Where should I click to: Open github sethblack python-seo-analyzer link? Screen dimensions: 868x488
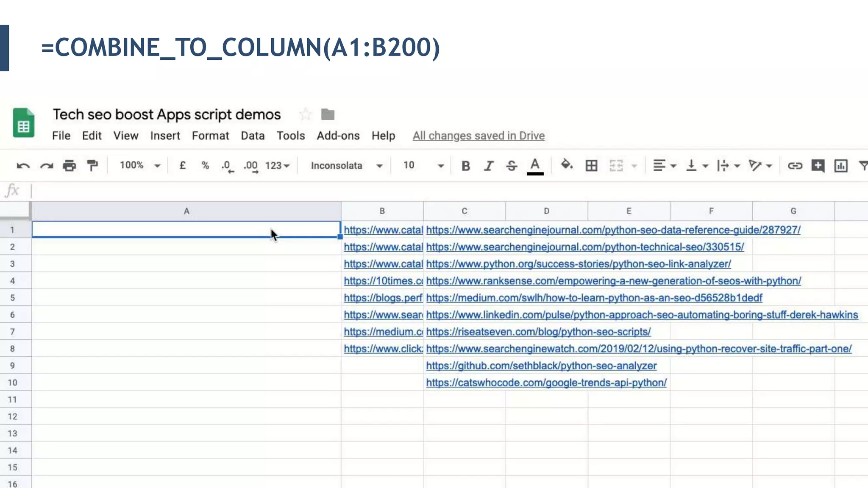541,365
